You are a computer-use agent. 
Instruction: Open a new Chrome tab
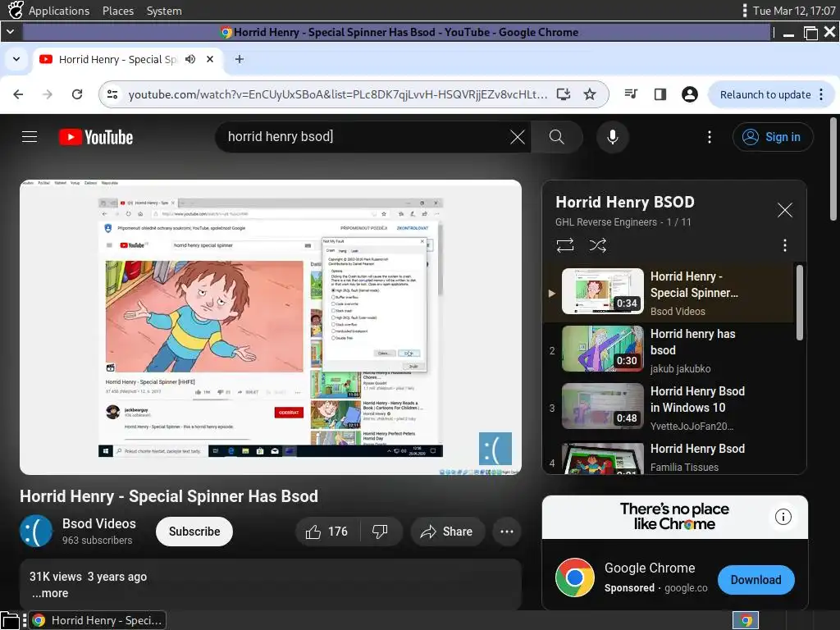(x=240, y=59)
